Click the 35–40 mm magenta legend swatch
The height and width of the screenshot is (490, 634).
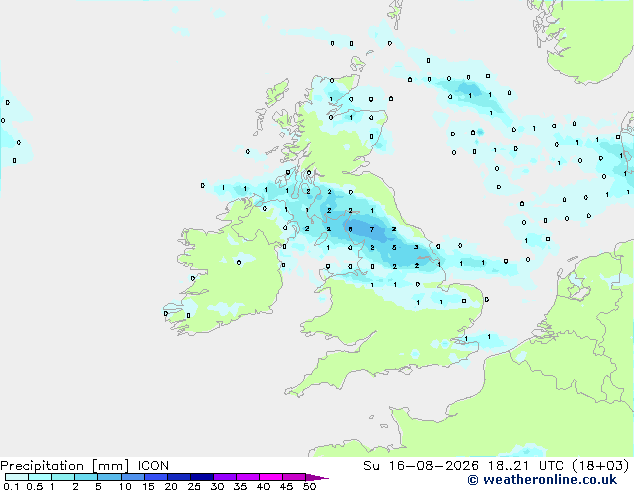pyautogui.click(x=247, y=477)
